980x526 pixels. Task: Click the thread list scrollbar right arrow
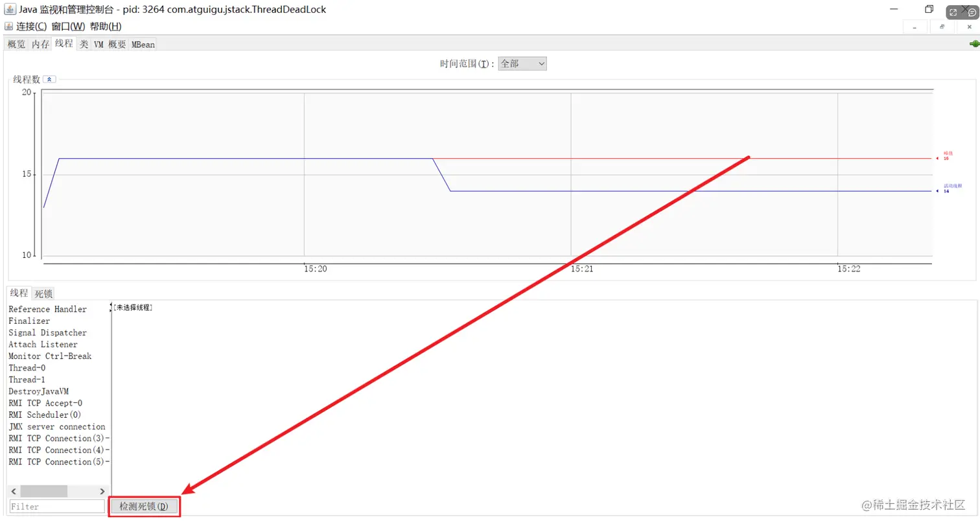102,491
